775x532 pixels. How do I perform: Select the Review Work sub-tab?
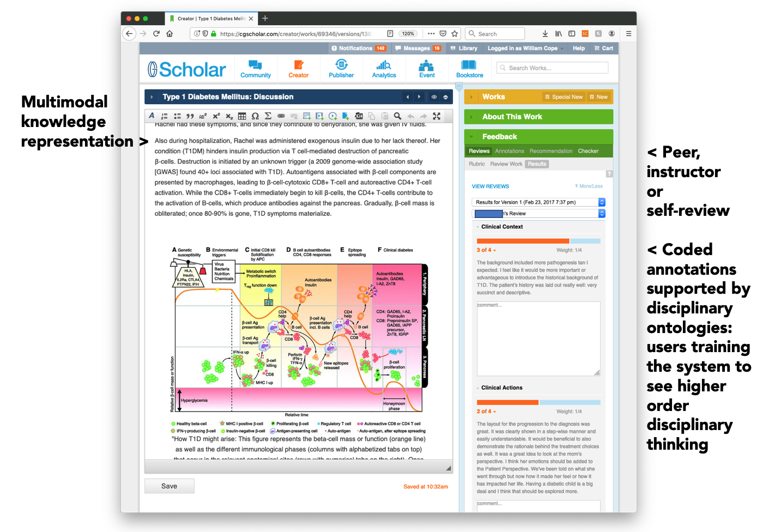coord(506,164)
